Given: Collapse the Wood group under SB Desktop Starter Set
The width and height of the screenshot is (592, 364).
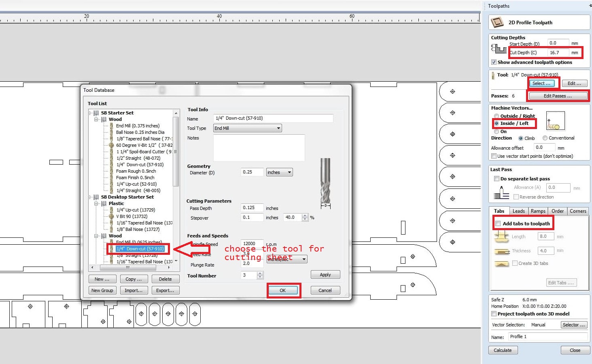Looking at the screenshot, I should point(96,236).
